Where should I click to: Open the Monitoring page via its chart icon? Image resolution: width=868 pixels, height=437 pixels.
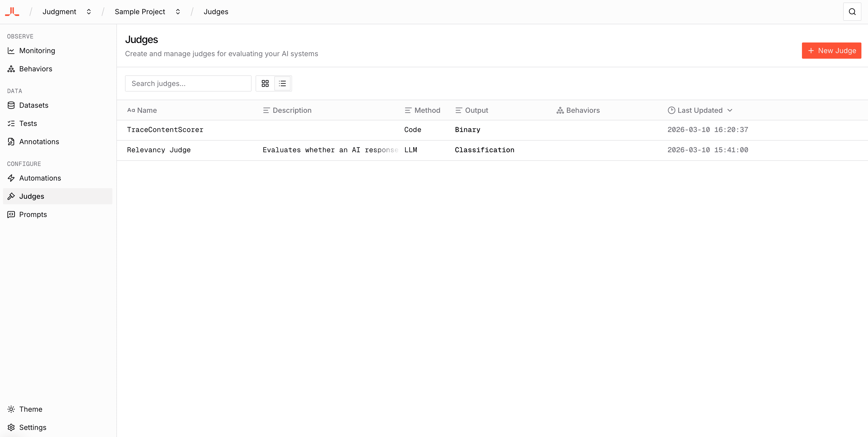[x=11, y=51]
